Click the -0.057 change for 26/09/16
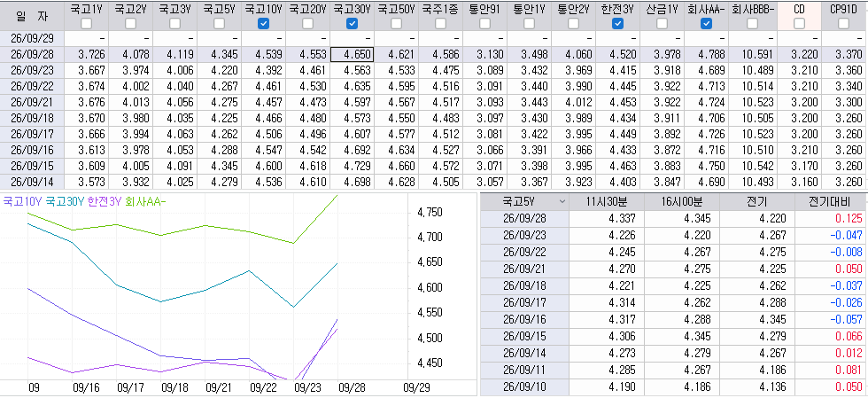868x398 pixels. [x=831, y=319]
